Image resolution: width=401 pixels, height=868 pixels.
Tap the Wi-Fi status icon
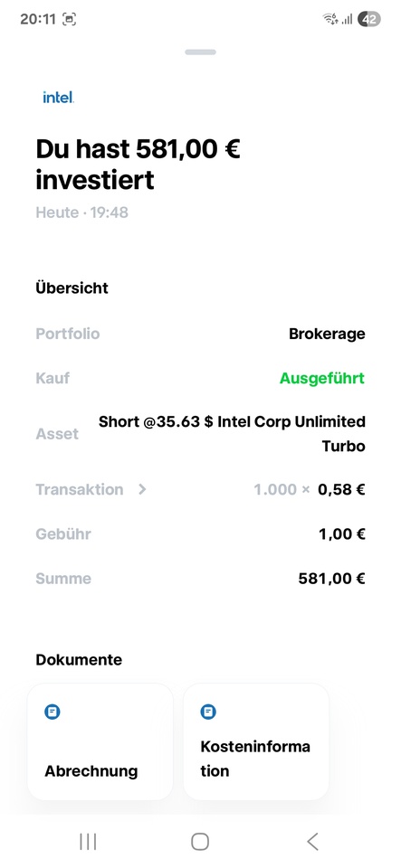coord(330,19)
